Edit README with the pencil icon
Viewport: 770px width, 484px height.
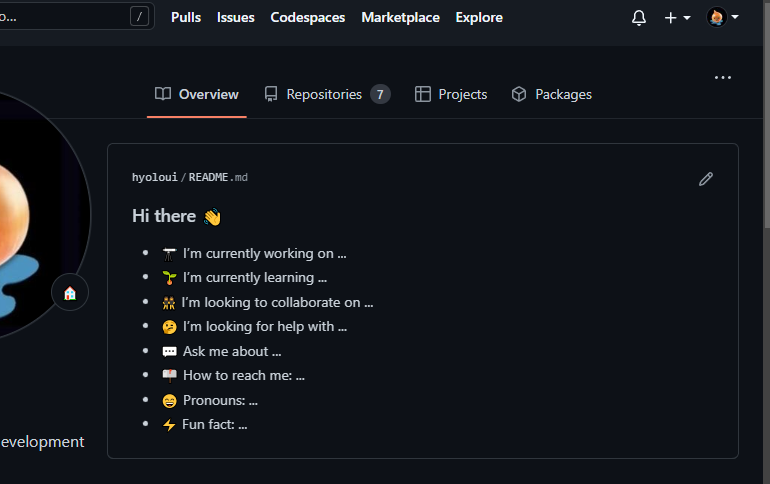tap(706, 179)
